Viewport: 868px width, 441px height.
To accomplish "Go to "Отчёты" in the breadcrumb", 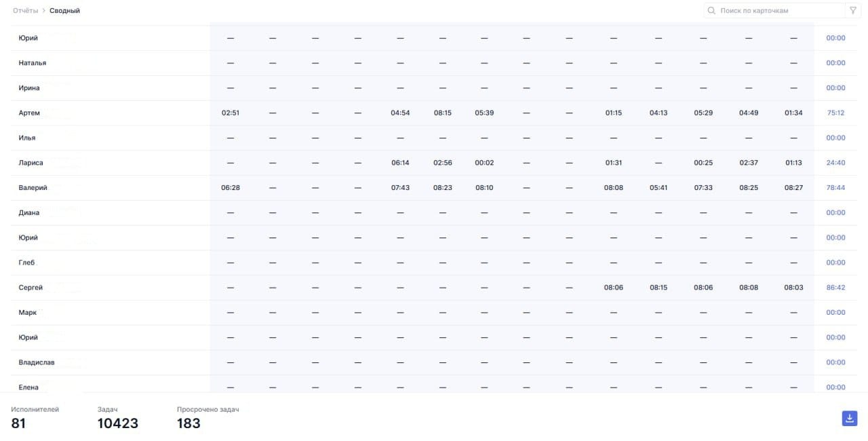I will pos(26,11).
